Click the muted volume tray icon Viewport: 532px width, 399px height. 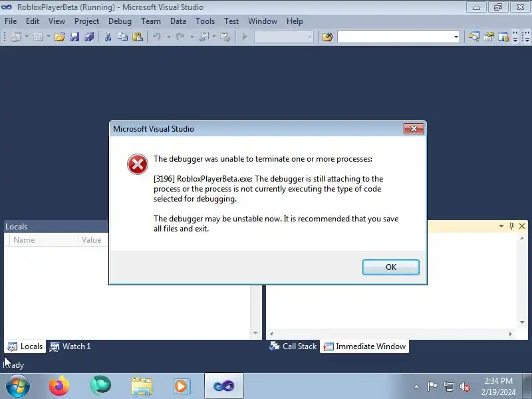pos(465,386)
